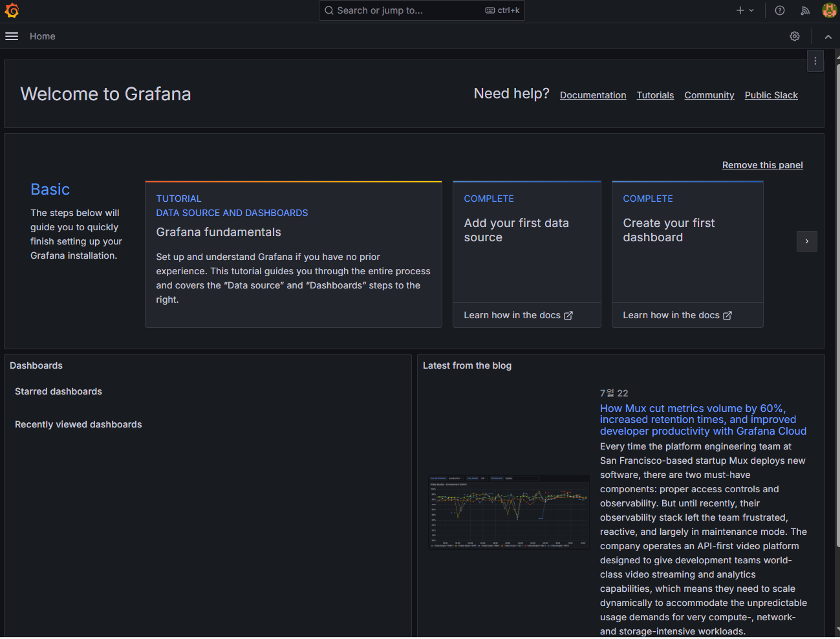Click the Grafana logo icon
The image size is (840, 639).
[x=12, y=10]
